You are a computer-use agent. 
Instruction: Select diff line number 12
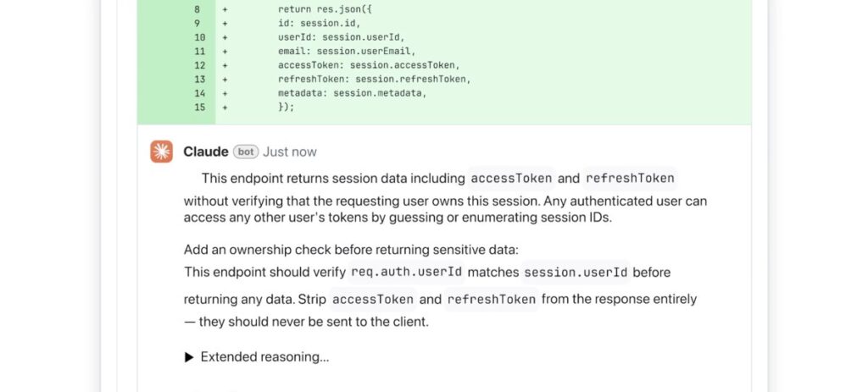[x=200, y=65]
